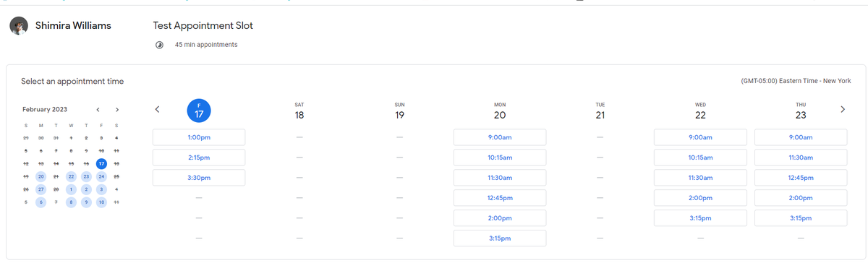Click the Select an appointment time heading

point(72,82)
